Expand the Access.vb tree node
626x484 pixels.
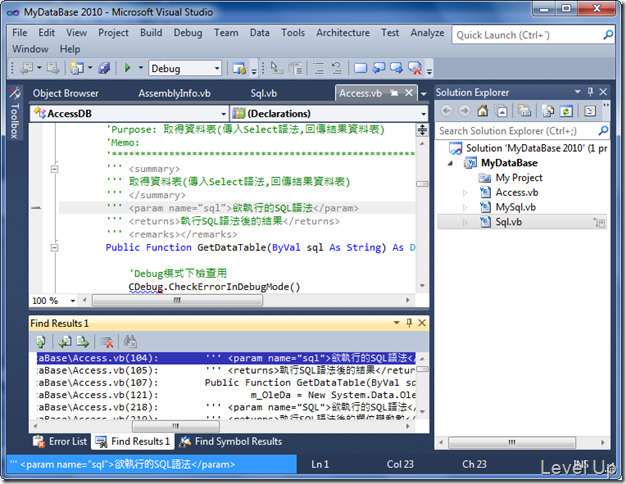click(x=465, y=193)
